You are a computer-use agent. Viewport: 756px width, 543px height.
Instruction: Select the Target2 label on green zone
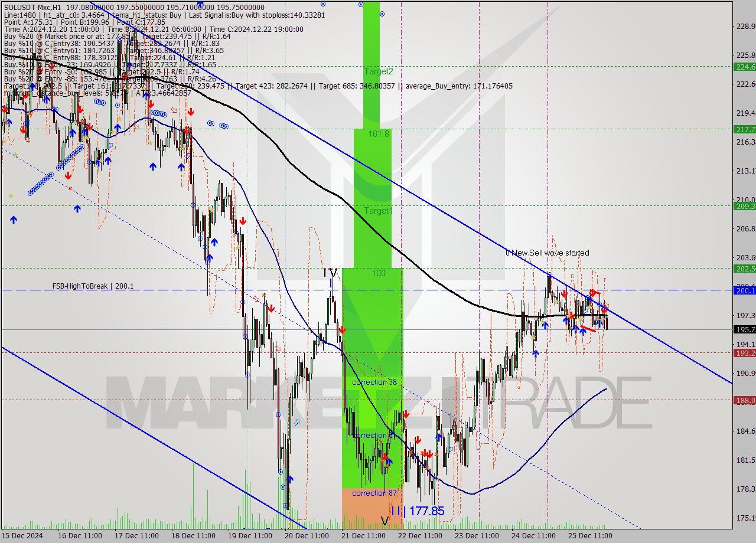378,71
